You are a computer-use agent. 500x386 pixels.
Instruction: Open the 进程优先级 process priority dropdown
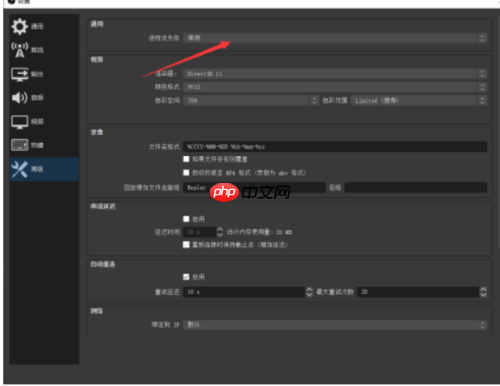click(x=335, y=38)
